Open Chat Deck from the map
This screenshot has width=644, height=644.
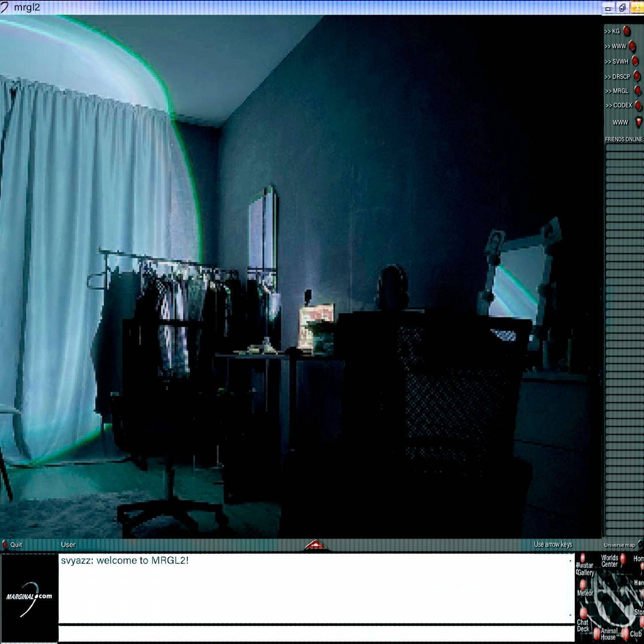583,613
